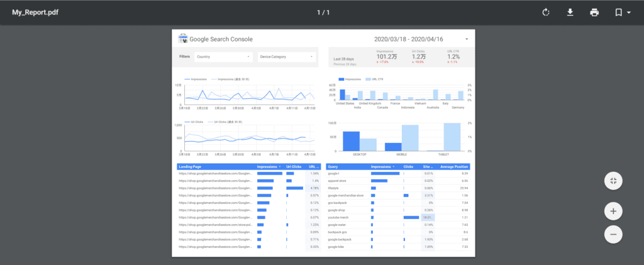Click the 25.94 average position value
The height and width of the screenshot is (265, 644).
pyautogui.click(x=464, y=188)
